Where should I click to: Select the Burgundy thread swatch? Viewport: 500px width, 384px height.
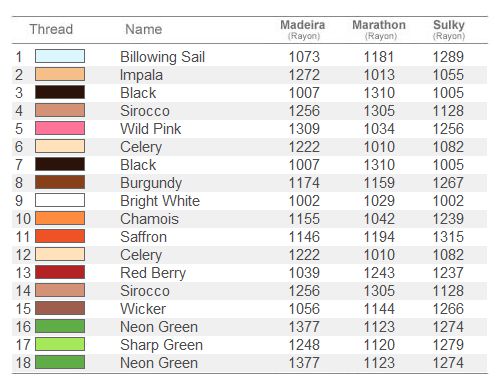pyautogui.click(x=60, y=182)
